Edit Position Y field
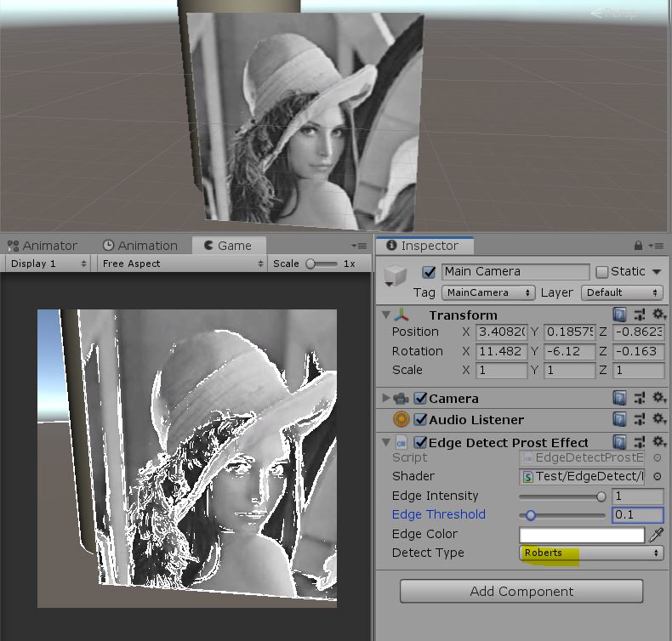This screenshot has height=641, width=672. point(570,332)
